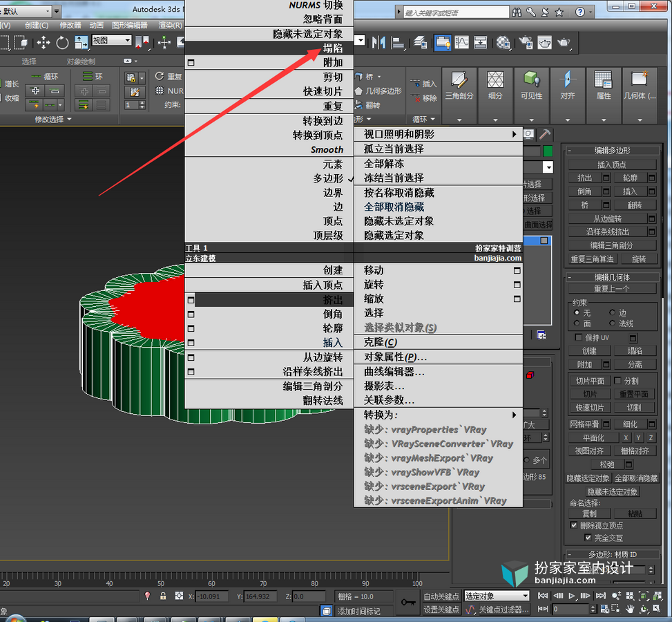Open the Material Editor icon
This screenshot has width=672, height=622.
click(503, 42)
